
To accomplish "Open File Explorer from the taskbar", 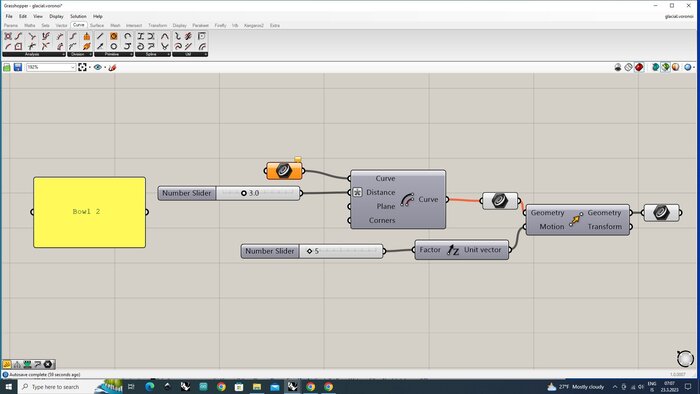I will coord(257,386).
